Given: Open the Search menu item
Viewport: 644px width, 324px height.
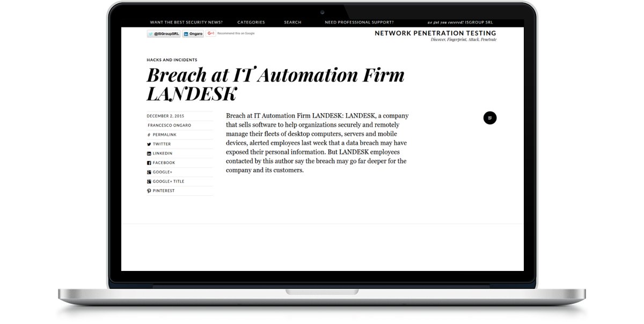Looking at the screenshot, I should [292, 23].
